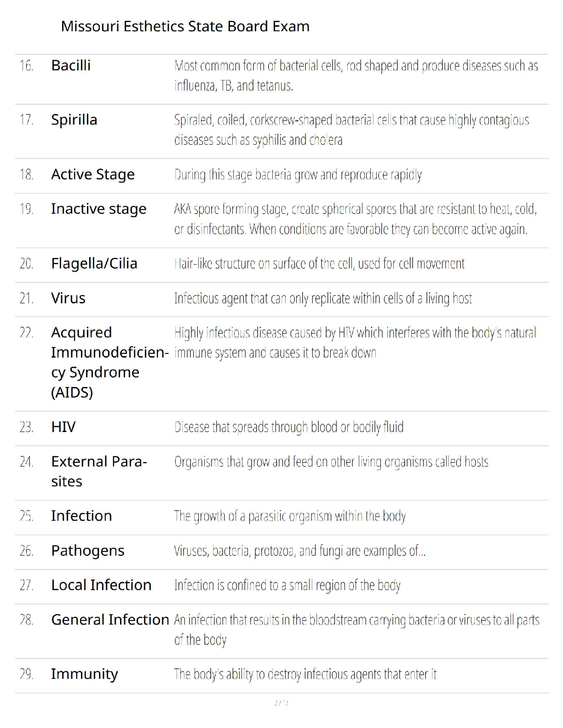Select the General Infection term
Image resolution: width=563 pixels, height=728 pixels.
coord(110,620)
